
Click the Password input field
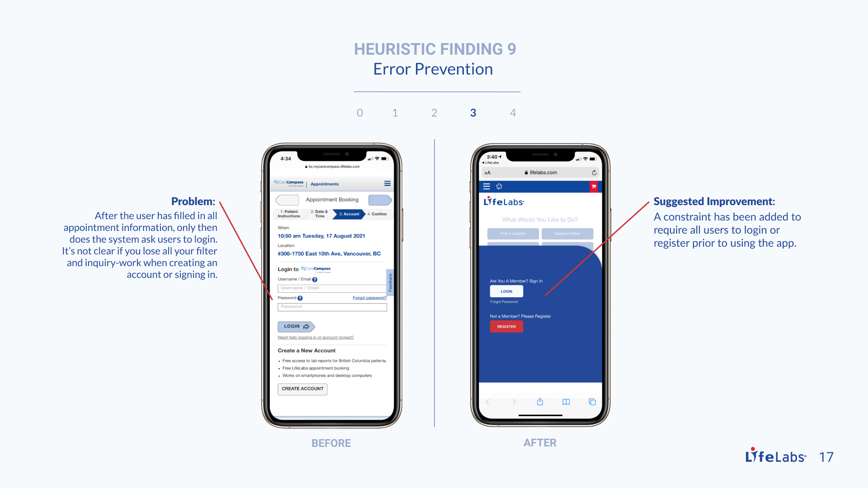coord(331,307)
